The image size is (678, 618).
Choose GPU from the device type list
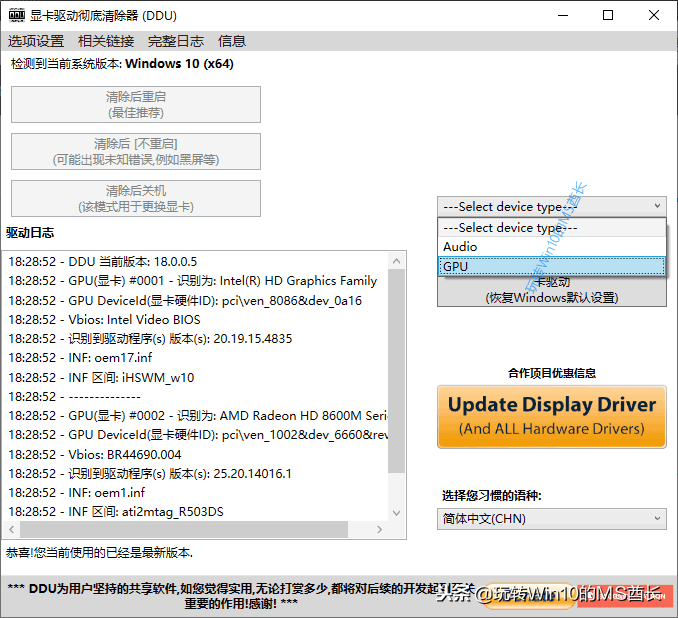point(552,266)
